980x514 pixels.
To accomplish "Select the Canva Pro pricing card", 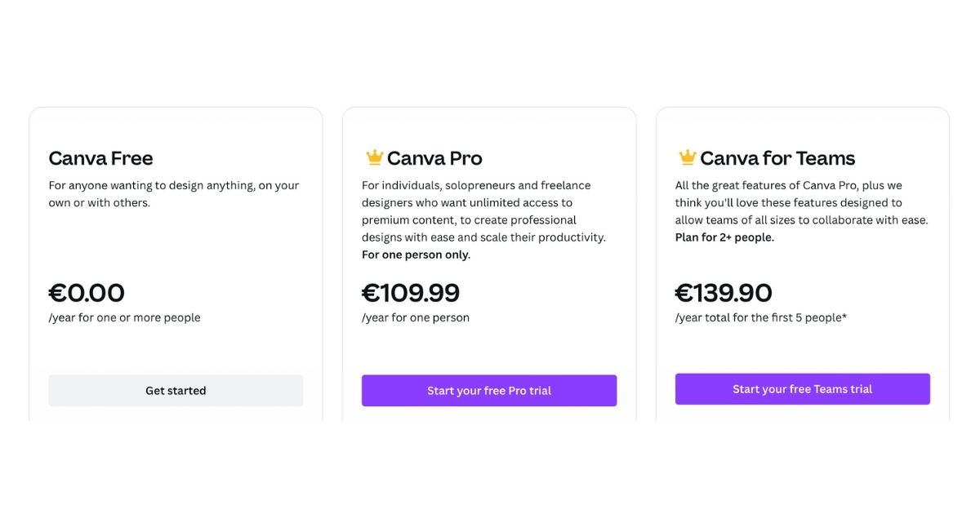I will point(488,261).
